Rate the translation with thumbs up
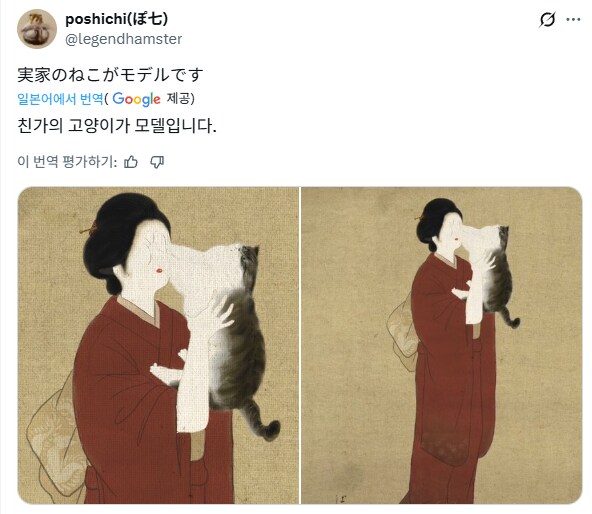 click(131, 162)
